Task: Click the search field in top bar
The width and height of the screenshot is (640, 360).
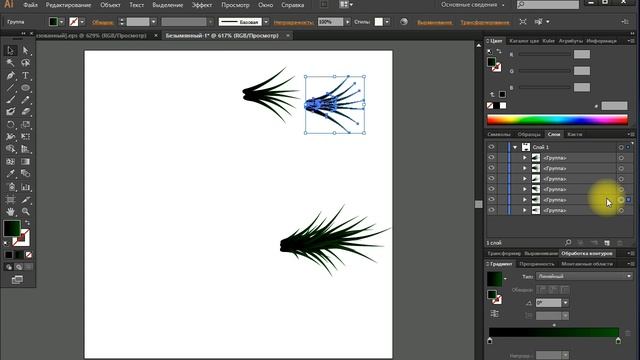Action: click(x=548, y=4)
